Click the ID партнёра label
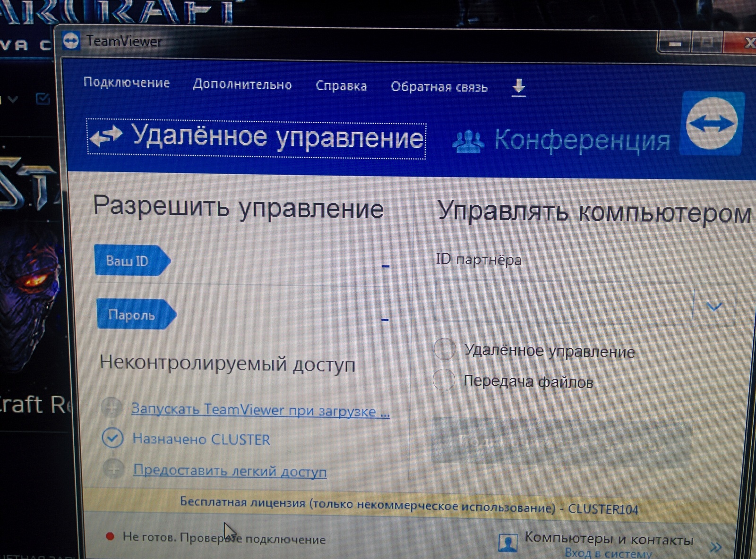 479,260
